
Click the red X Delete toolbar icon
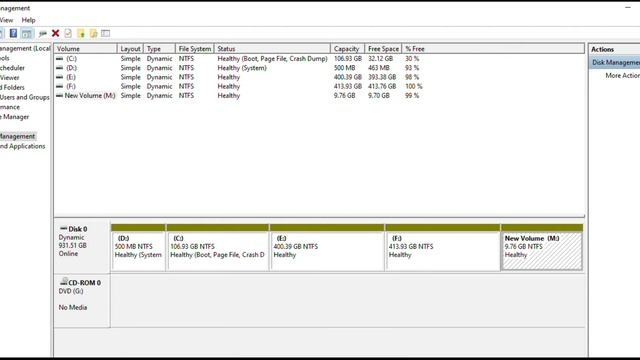56,33
